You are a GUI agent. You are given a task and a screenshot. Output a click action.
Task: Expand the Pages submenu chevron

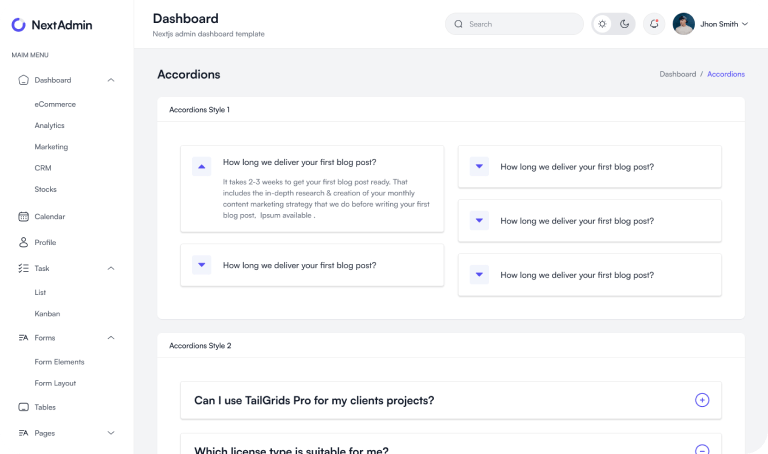pos(111,433)
